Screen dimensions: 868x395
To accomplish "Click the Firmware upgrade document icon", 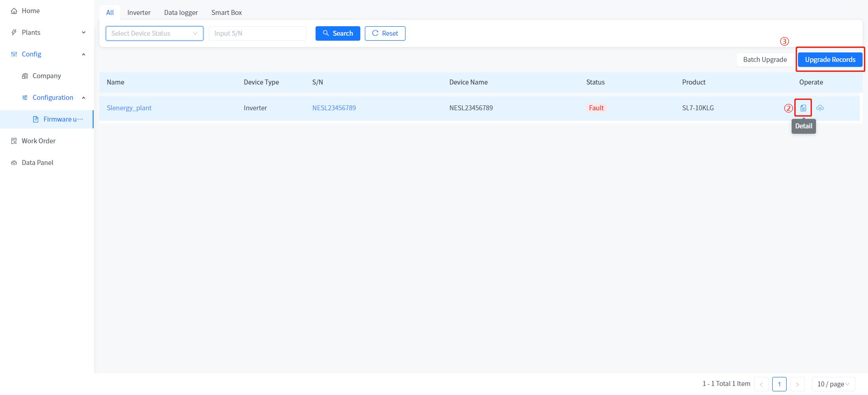I will tap(36, 119).
